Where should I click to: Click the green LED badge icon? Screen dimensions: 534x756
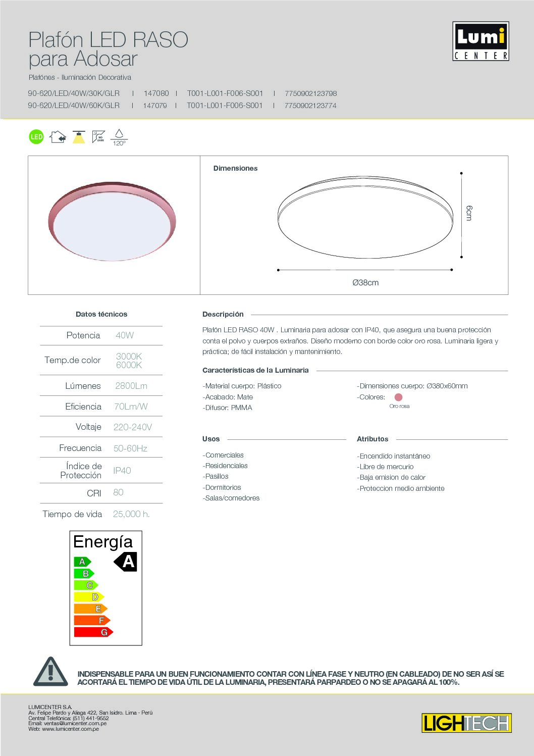click(36, 137)
